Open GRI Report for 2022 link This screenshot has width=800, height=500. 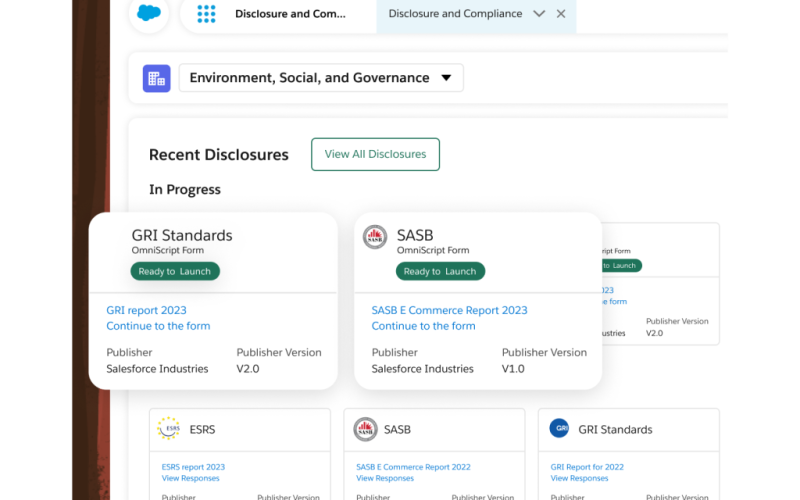(x=587, y=467)
